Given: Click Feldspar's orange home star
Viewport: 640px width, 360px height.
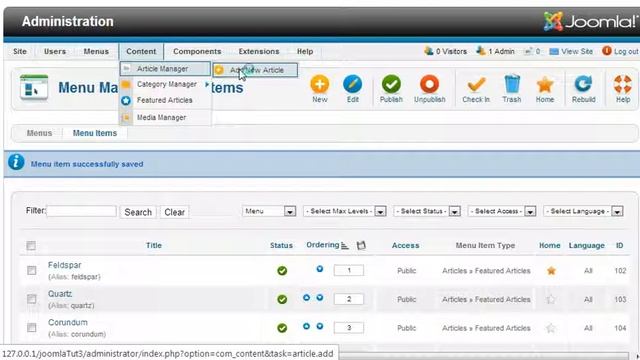Looking at the screenshot, I should [551, 271].
